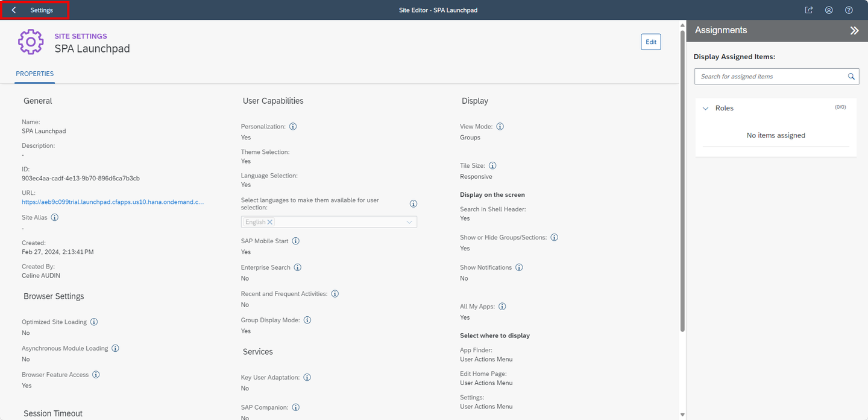This screenshot has width=868, height=420.
Task: Show info for Group Display Mode
Action: 307,320
